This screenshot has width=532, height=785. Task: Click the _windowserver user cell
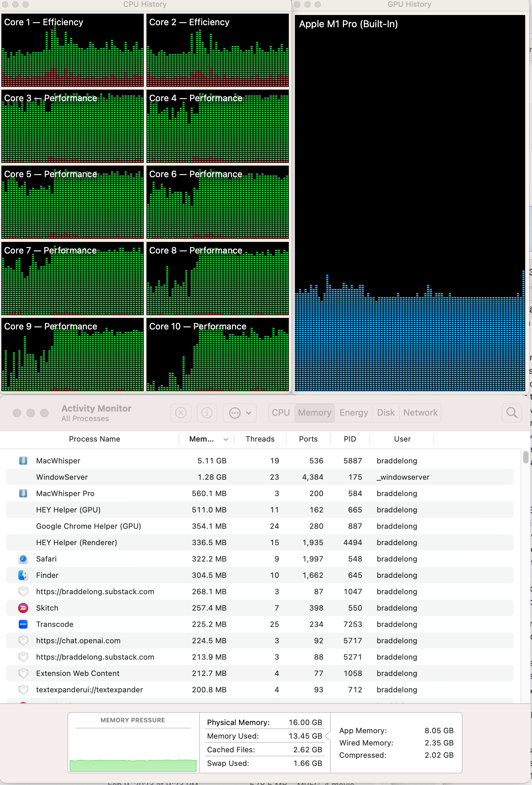[x=403, y=477]
